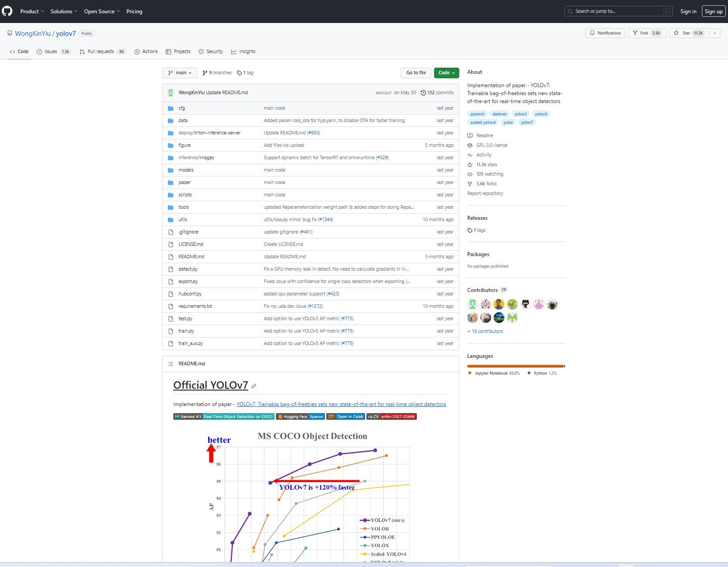Open the Readme link in About

pyautogui.click(x=480, y=136)
